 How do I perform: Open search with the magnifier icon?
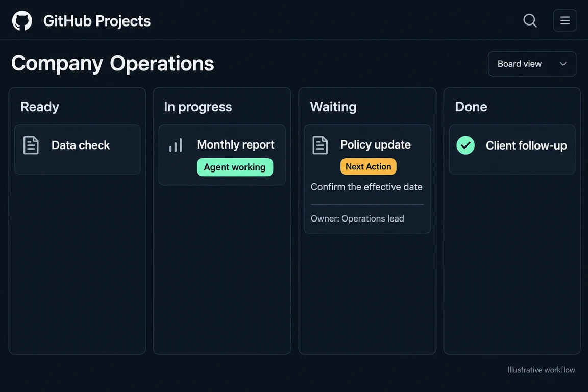530,20
